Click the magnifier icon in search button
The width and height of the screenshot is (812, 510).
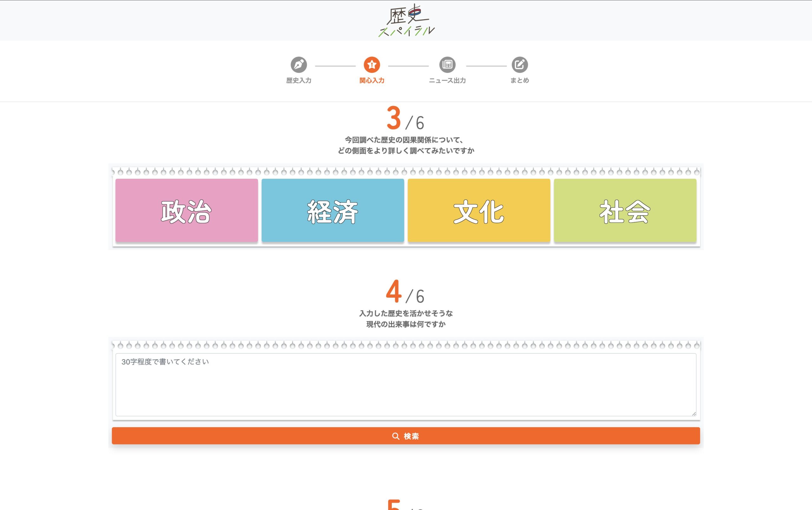396,436
